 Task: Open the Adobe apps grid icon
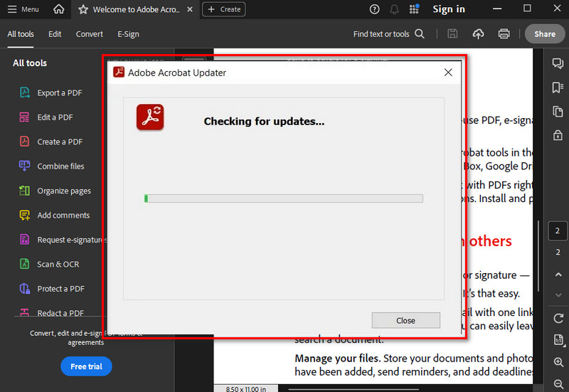(x=415, y=9)
